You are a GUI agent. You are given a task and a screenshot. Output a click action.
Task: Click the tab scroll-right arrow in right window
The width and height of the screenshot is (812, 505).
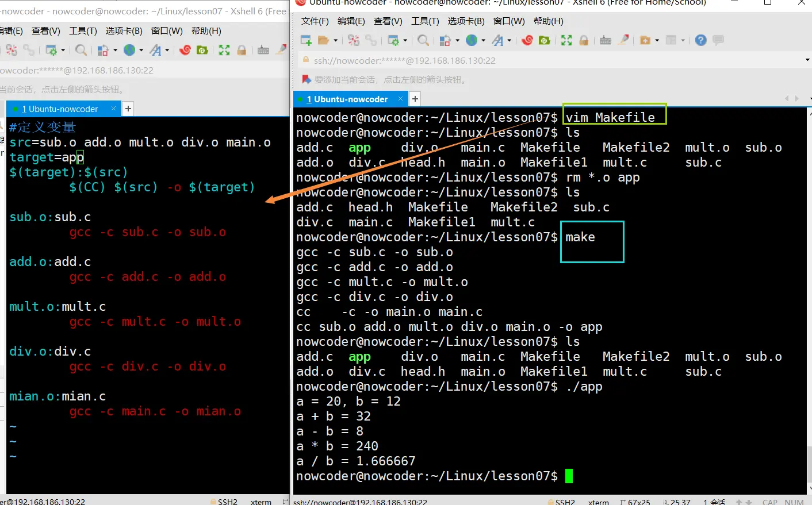tap(797, 99)
